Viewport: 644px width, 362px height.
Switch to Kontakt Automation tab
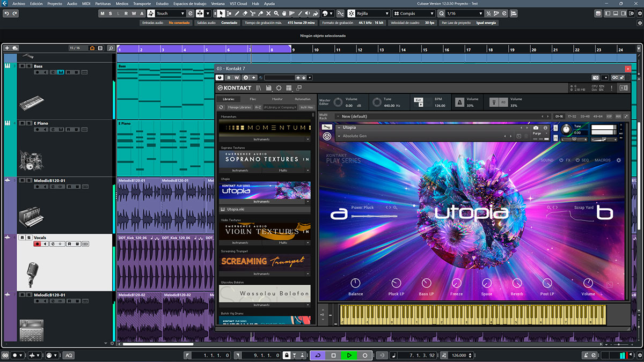[x=302, y=99]
